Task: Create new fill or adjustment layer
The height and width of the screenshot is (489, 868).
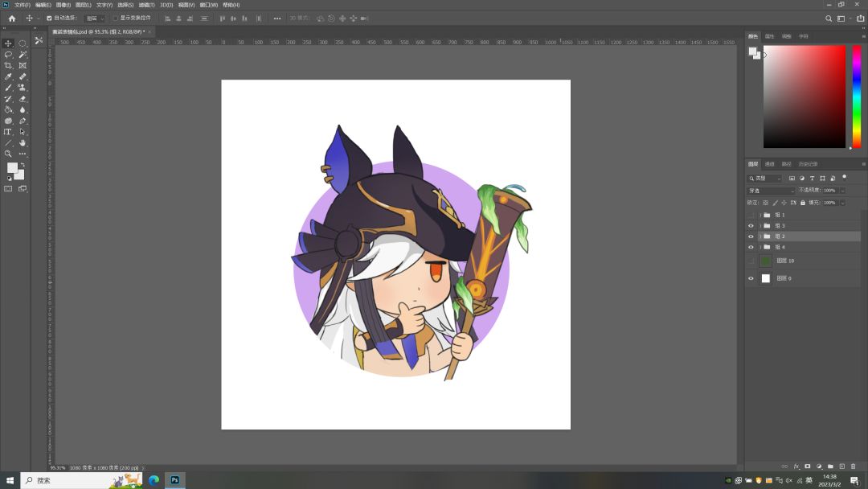Action: 819,466
